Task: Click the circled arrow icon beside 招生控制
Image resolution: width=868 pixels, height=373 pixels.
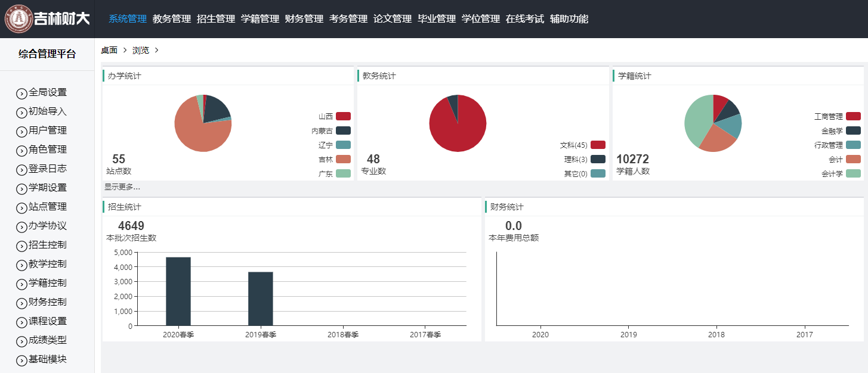Action: (21, 245)
